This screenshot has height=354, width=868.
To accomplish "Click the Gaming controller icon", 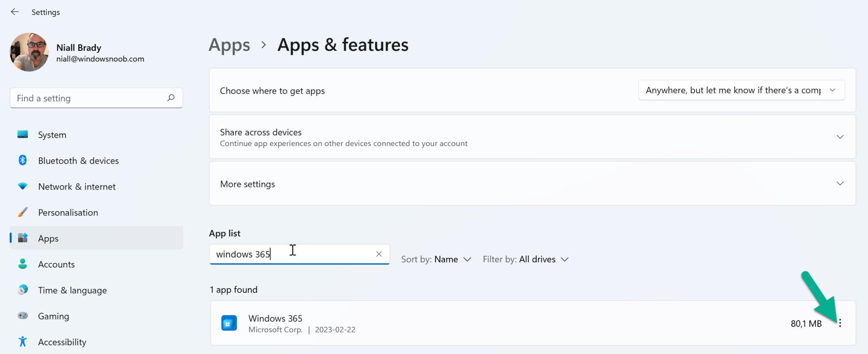I will click(x=23, y=315).
